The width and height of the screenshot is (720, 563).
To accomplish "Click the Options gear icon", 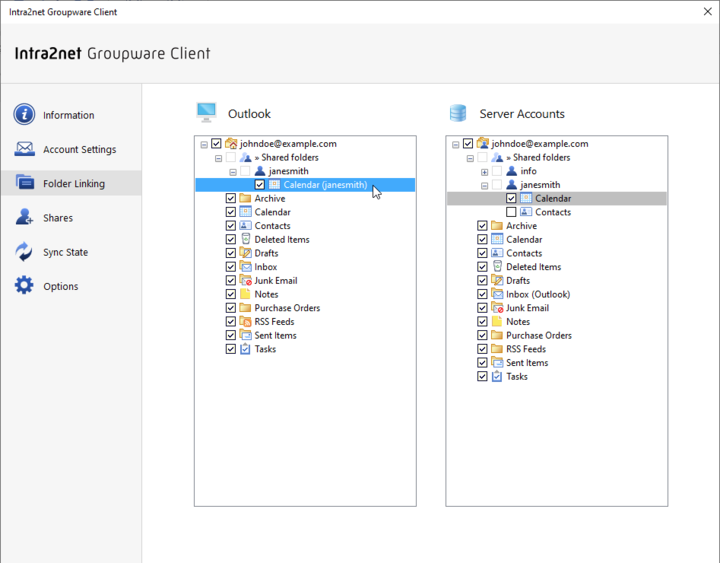I will [x=24, y=286].
